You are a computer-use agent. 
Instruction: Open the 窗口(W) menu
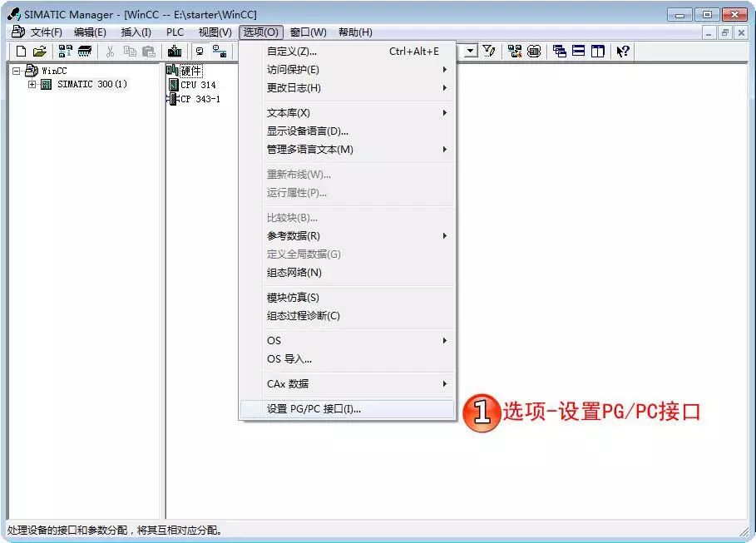coord(308,32)
